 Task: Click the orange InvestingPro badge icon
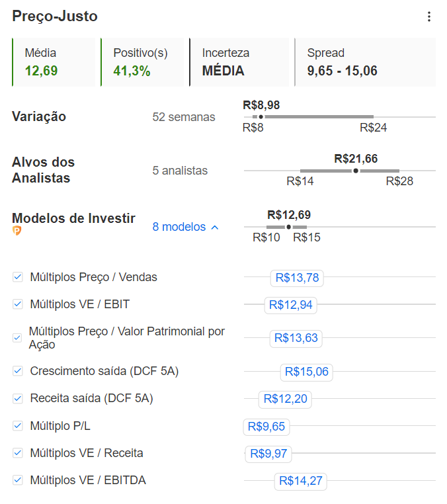coord(17,231)
